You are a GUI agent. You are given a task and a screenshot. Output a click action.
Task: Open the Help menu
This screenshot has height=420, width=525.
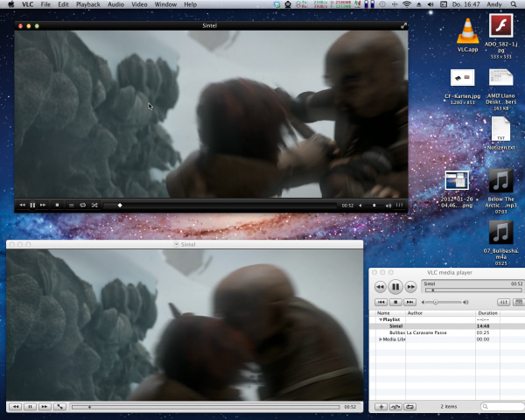pyautogui.click(x=191, y=4)
